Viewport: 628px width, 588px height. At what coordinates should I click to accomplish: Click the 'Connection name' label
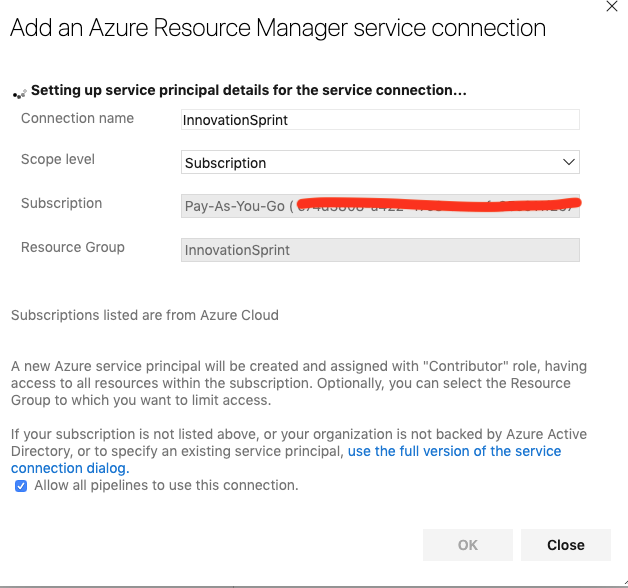77,118
